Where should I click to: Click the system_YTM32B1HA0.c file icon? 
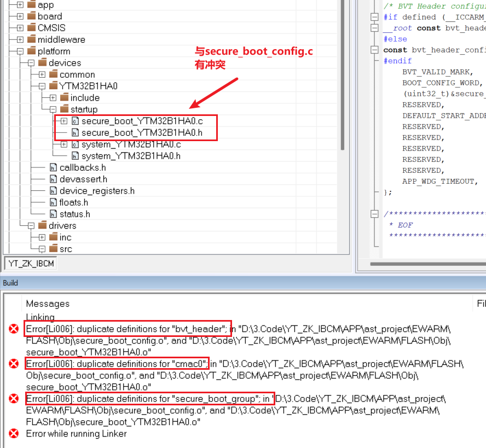click(x=75, y=144)
